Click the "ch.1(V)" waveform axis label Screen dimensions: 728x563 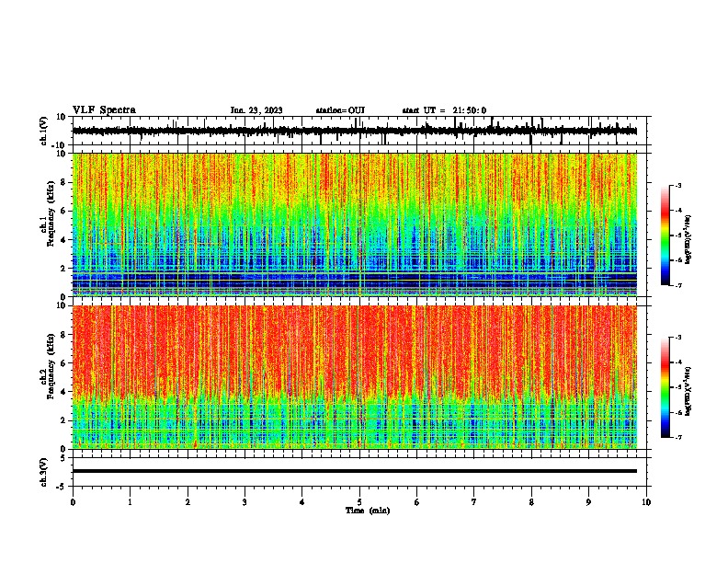tap(44, 131)
